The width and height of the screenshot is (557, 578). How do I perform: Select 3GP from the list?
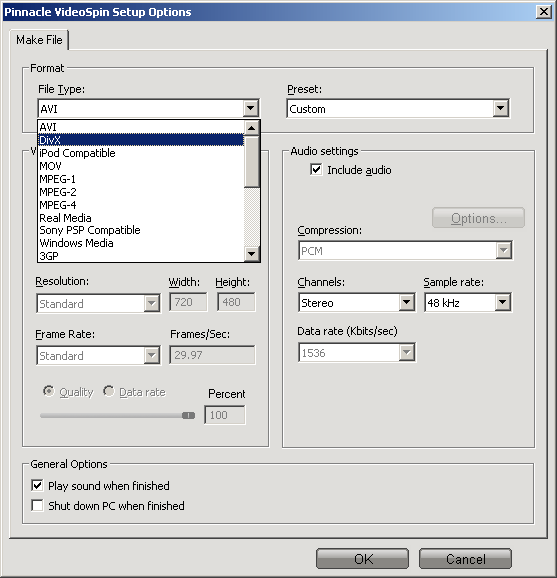click(x=141, y=256)
